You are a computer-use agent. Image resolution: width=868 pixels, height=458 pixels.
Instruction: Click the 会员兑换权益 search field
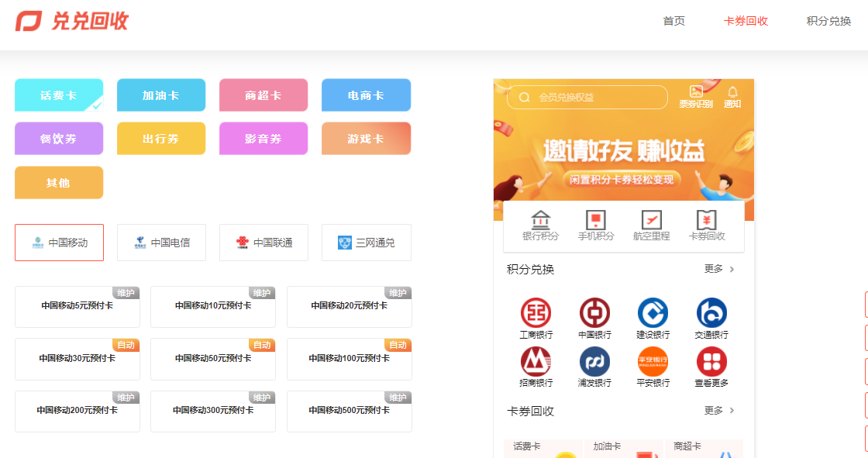click(587, 98)
